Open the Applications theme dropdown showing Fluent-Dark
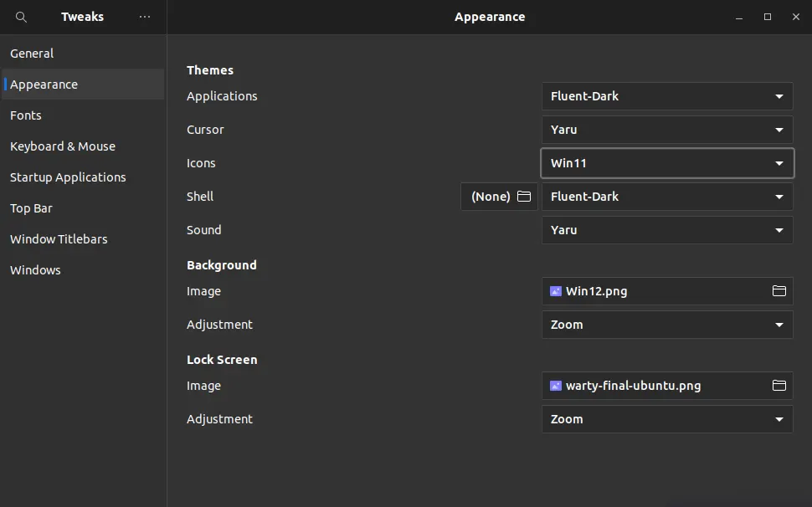 666,95
